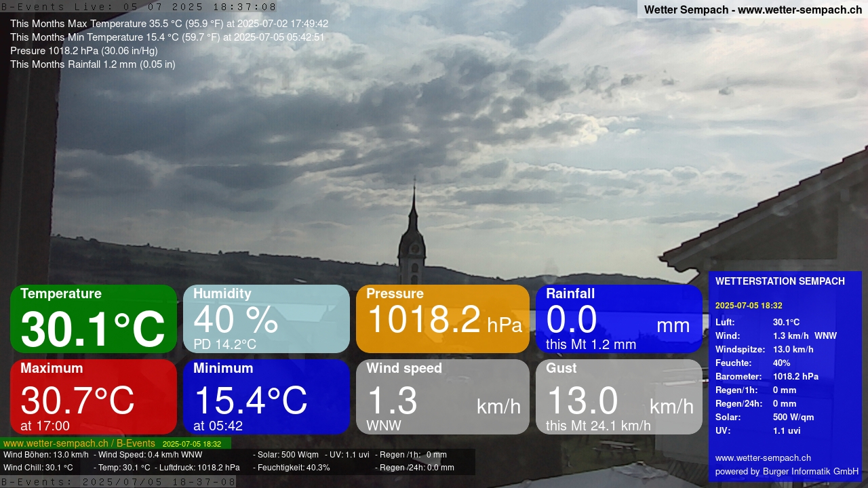Click This Months Min Temperature line
Viewport: 868px width, 488px height.
(167, 37)
